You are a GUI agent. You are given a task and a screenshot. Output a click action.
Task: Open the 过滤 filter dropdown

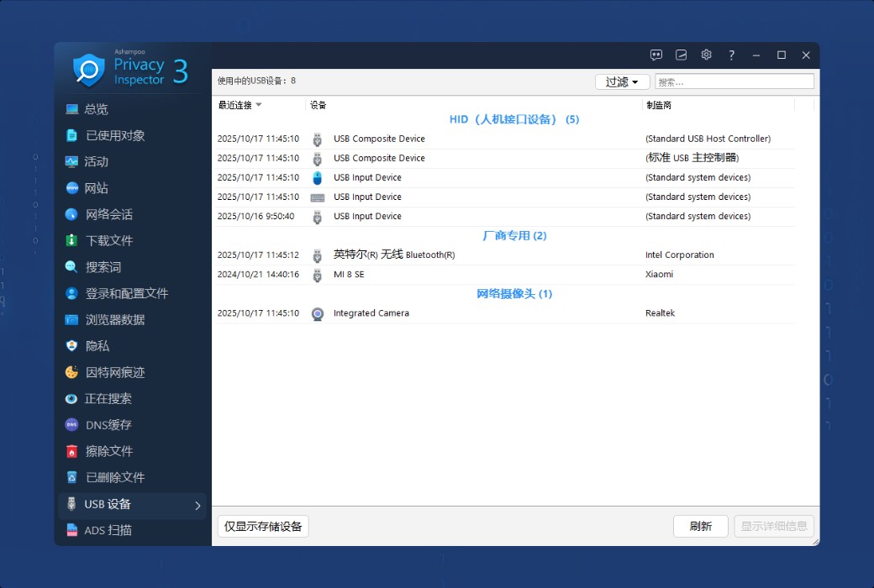622,81
